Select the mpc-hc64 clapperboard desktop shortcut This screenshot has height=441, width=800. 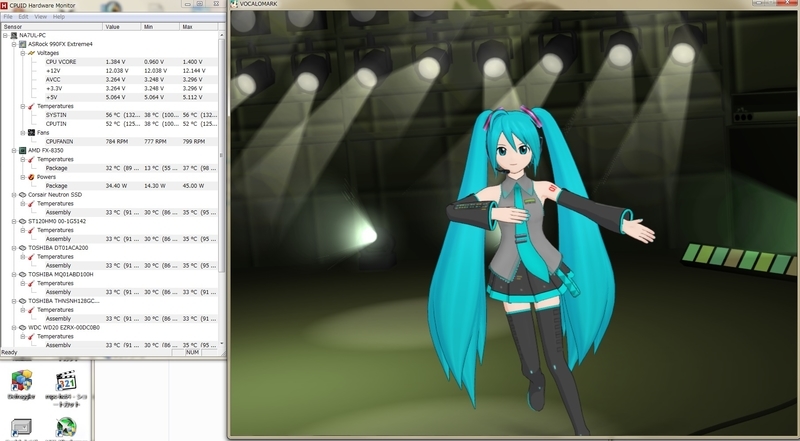[x=66, y=381]
